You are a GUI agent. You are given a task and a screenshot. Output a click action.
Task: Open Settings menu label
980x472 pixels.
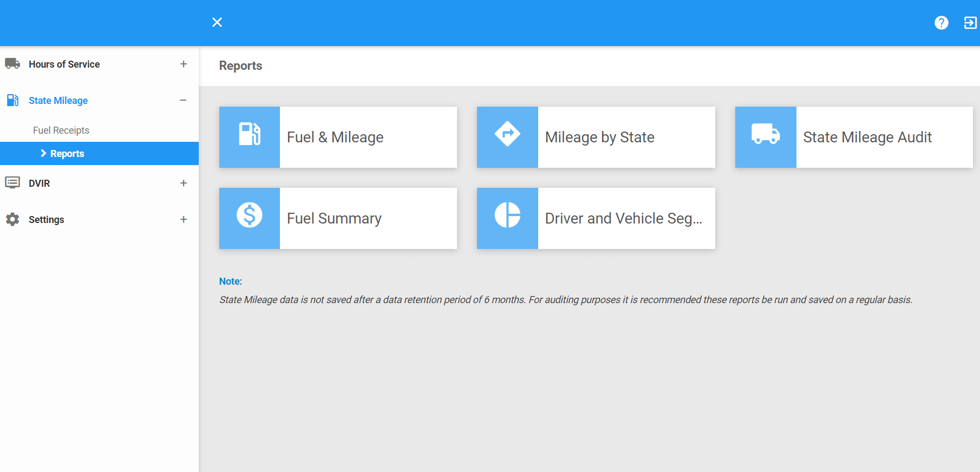pos(46,219)
